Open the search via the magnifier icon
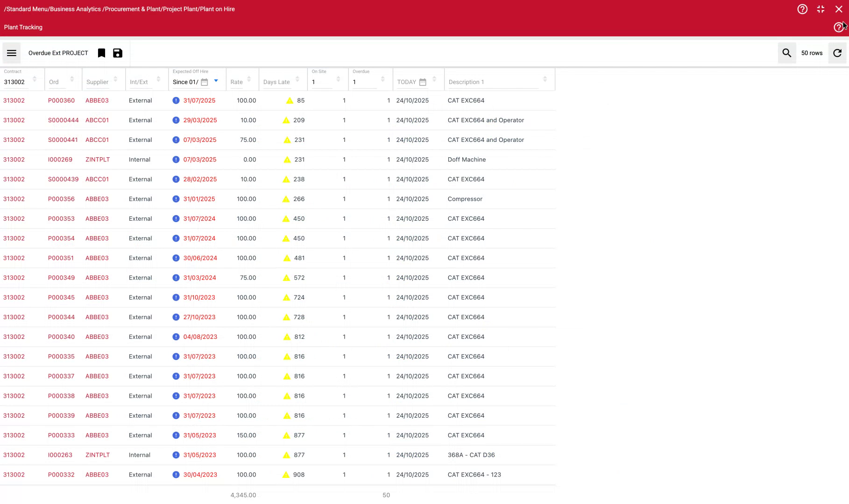The height and width of the screenshot is (504, 849). tap(786, 53)
